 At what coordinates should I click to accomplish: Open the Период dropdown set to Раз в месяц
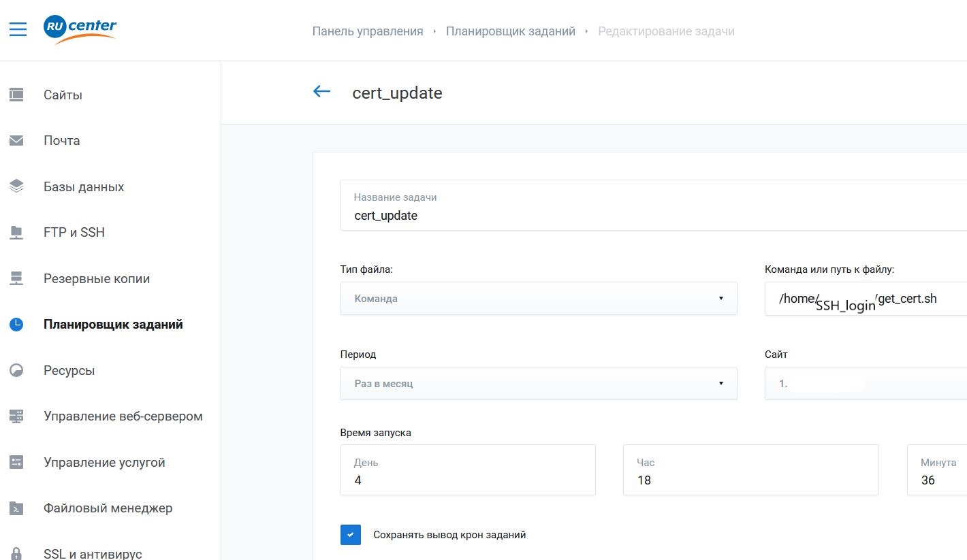click(x=538, y=384)
